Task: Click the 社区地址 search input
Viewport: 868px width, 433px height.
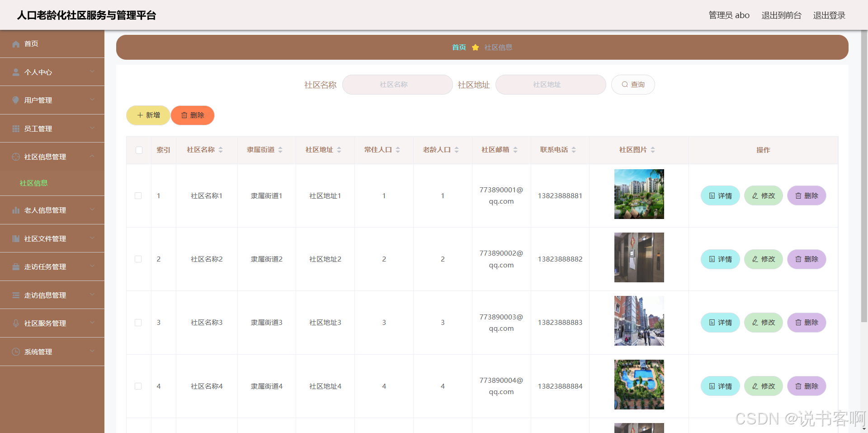Action: click(x=551, y=85)
